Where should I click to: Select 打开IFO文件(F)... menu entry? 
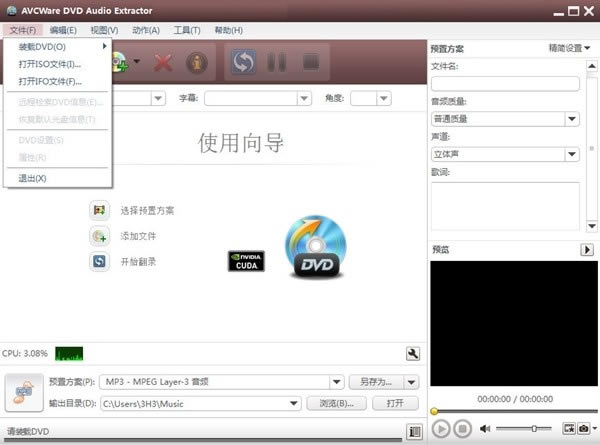(x=57, y=81)
